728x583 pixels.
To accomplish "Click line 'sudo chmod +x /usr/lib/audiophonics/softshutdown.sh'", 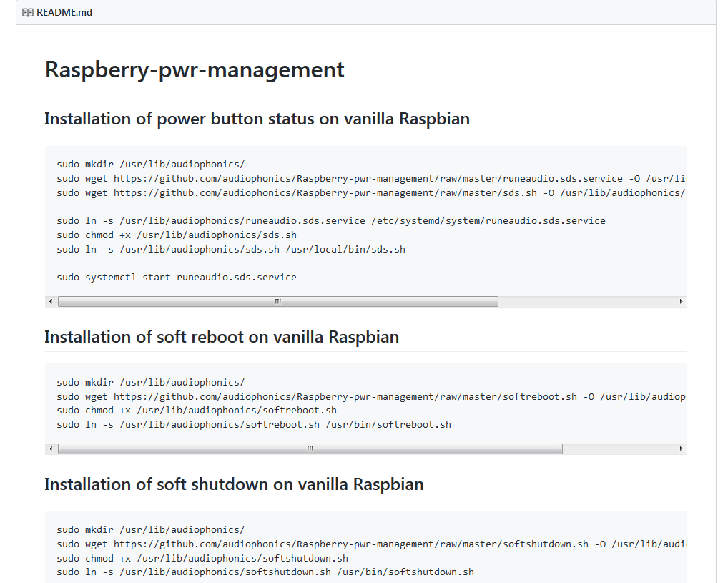I will (x=202, y=559).
